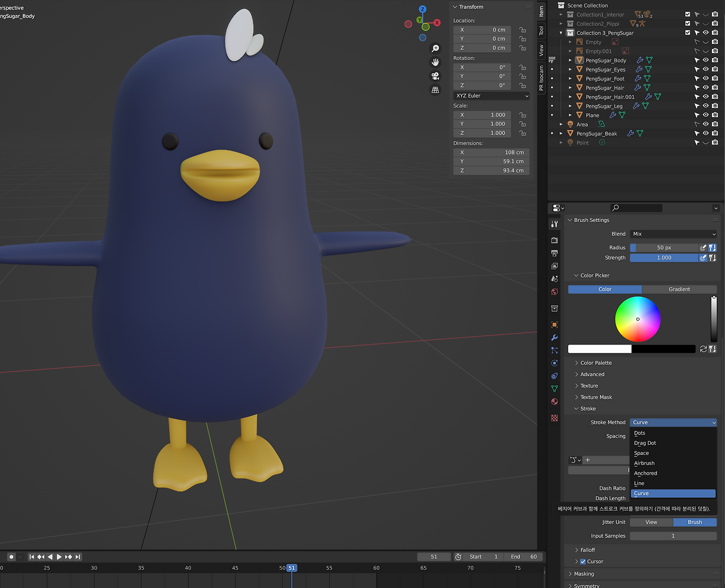Image resolution: width=725 pixels, height=588 pixels.
Task: Click the red X axis on navigation gizmo
Action: point(437,23)
